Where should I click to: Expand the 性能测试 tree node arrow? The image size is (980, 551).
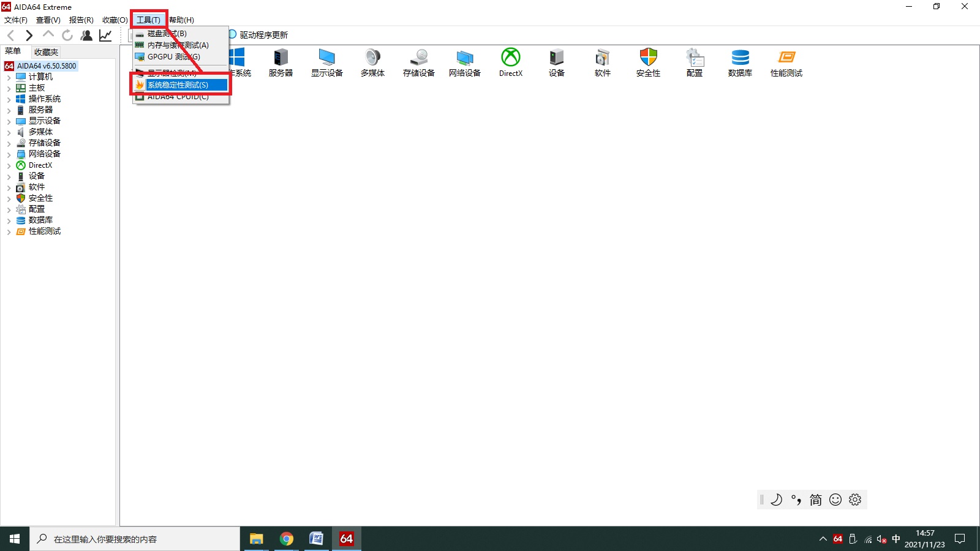click(9, 231)
